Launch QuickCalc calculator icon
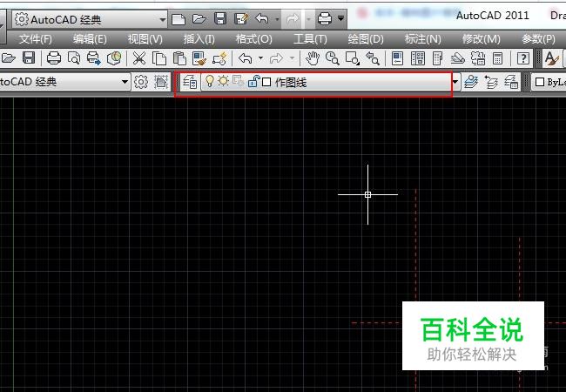 pyautogui.click(x=498, y=58)
